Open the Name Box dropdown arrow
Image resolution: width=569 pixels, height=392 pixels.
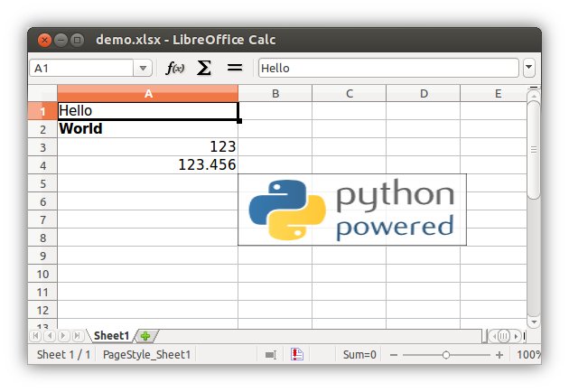point(144,68)
